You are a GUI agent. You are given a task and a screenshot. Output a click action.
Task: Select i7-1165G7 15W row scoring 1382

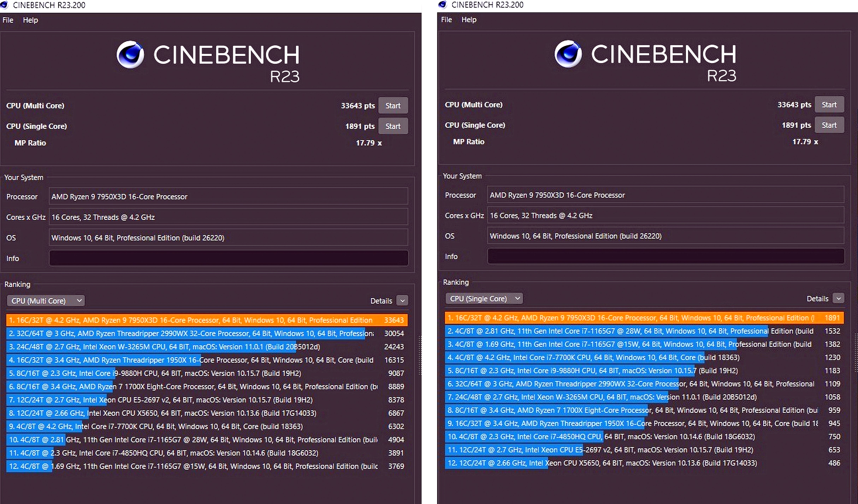coord(644,344)
